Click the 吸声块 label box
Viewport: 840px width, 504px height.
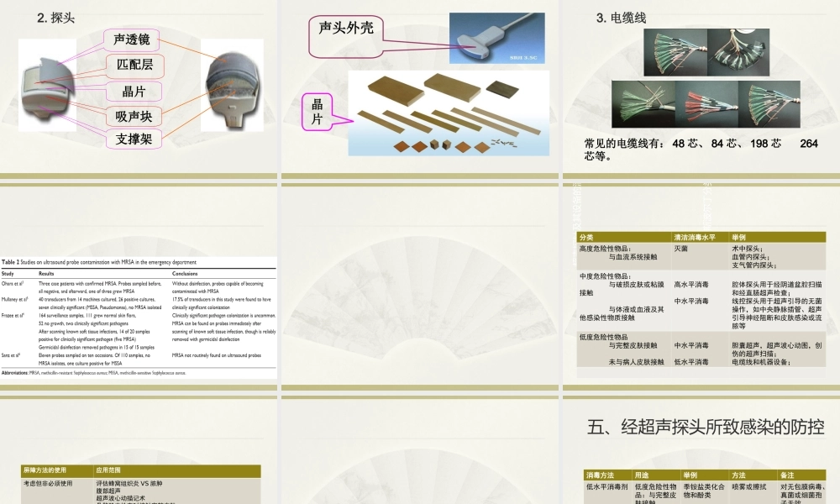point(134,116)
